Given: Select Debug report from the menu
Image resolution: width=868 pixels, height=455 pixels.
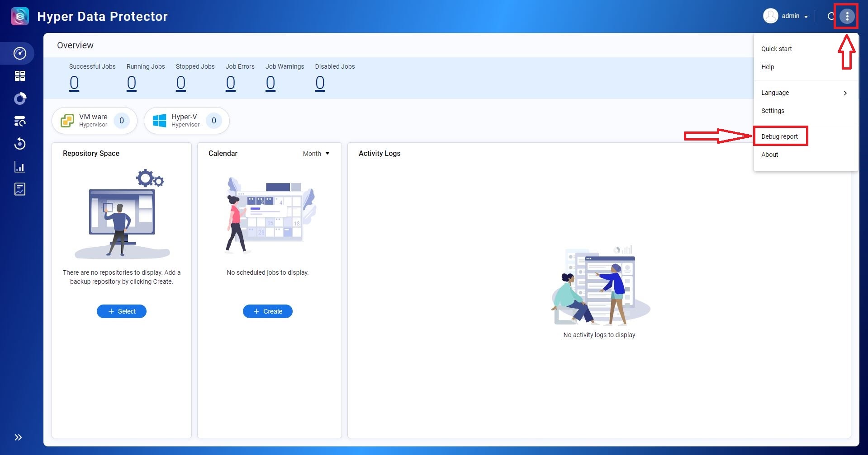Looking at the screenshot, I should point(780,136).
